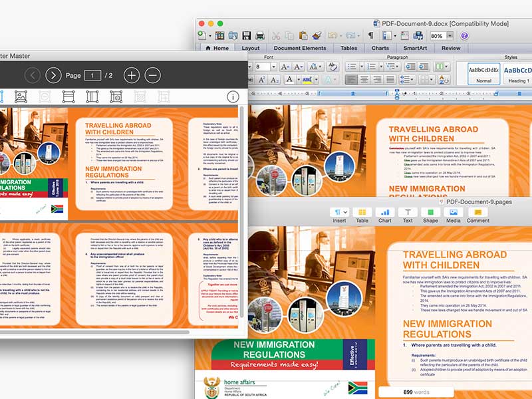Toggle show paragraph marks in Word toolbar
The image size is (532, 399).
371,35
